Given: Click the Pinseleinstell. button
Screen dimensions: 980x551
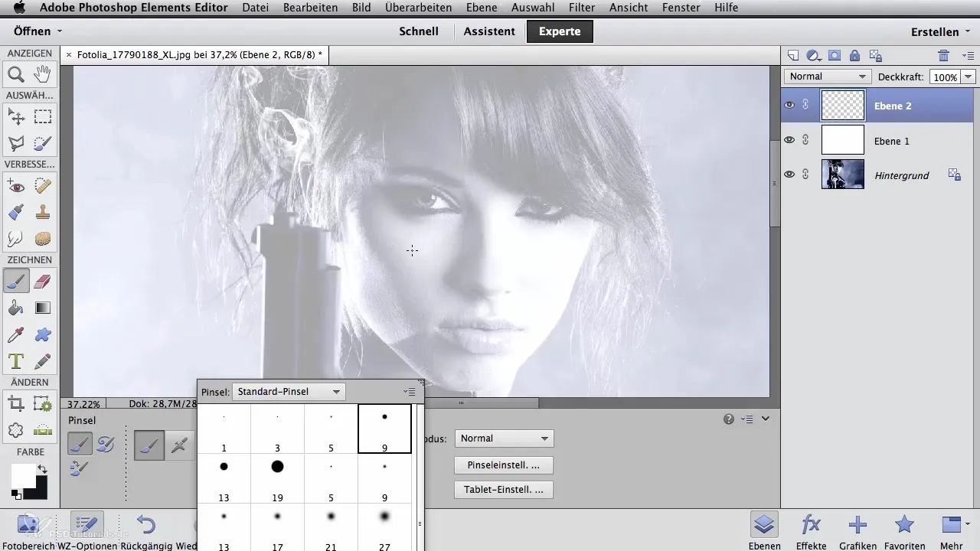Looking at the screenshot, I should (504, 465).
